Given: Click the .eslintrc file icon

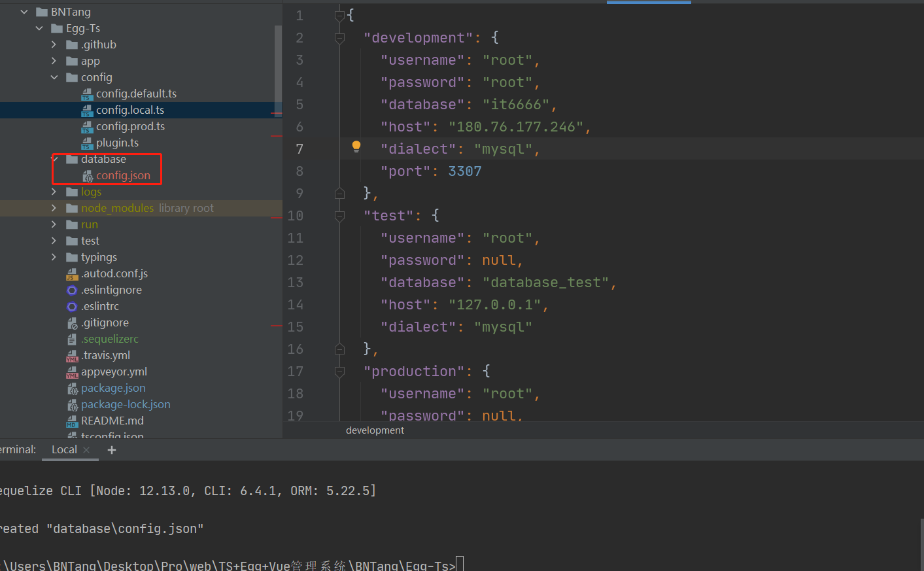Looking at the screenshot, I should click(x=72, y=307).
